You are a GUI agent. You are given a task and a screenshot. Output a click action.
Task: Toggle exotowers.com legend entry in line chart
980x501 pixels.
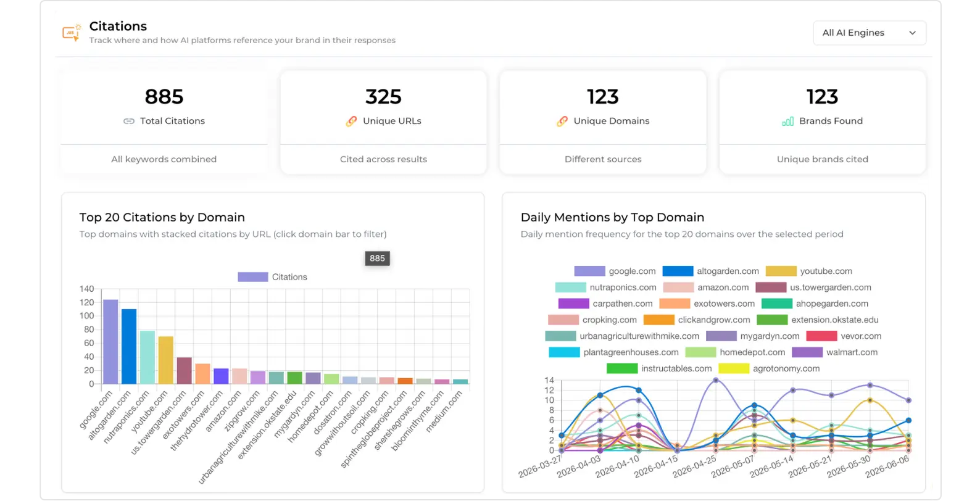[x=707, y=304]
